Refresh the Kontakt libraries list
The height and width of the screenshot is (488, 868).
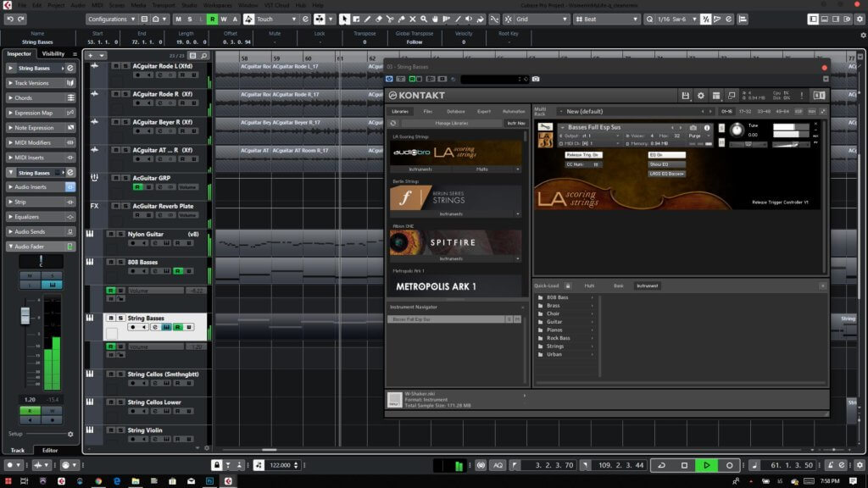(393, 123)
